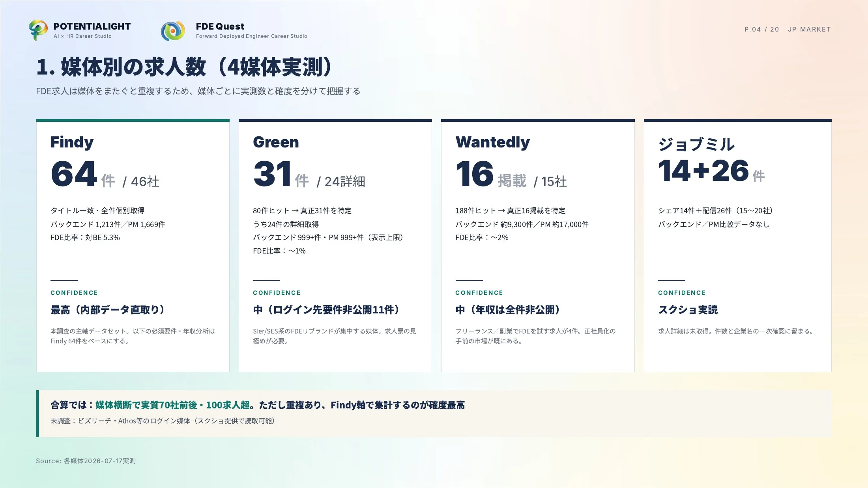Click the ジョブミル card title
The image size is (868, 488).
(696, 144)
